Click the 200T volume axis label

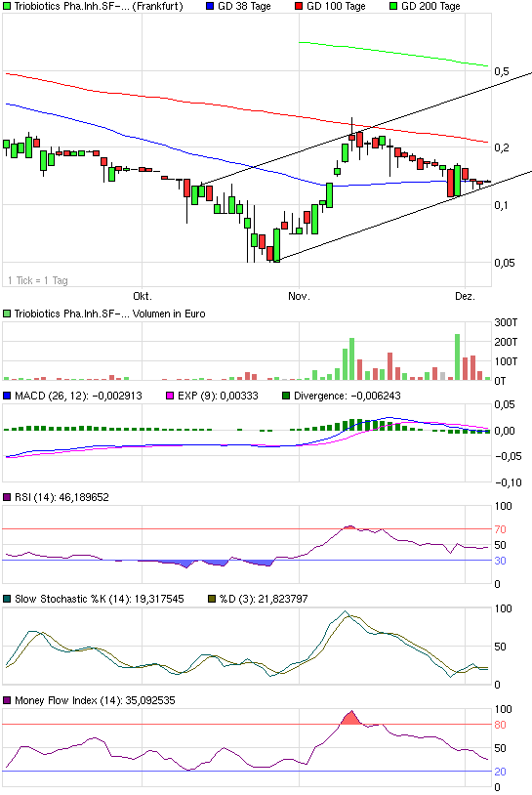coord(506,342)
